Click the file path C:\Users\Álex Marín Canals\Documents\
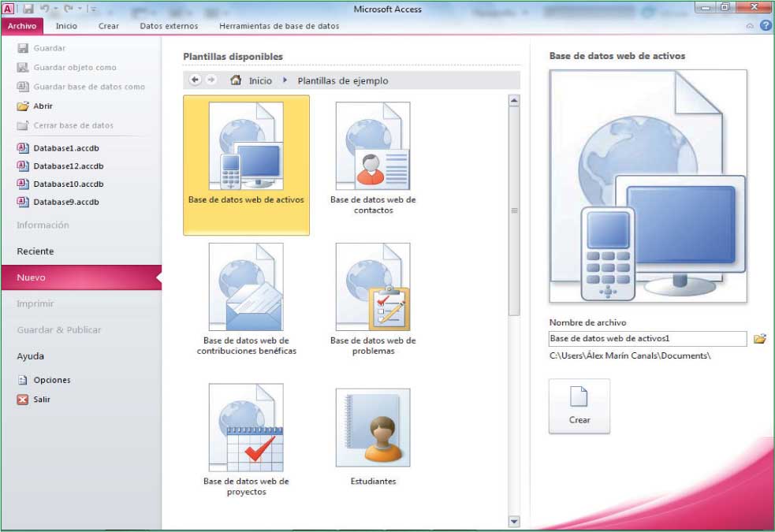The height and width of the screenshot is (532, 775). [x=630, y=355]
